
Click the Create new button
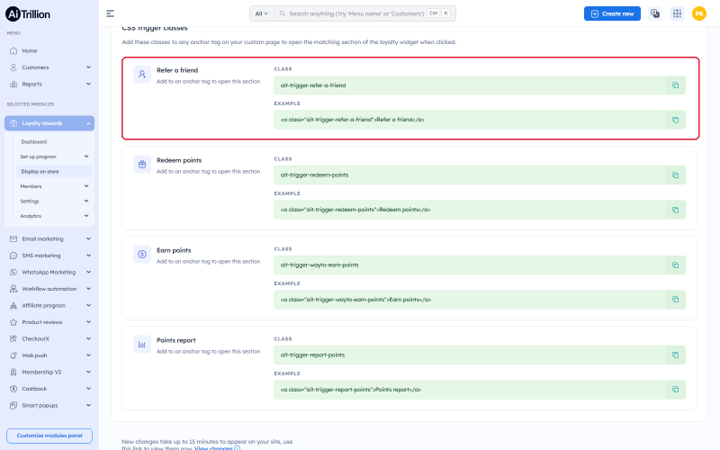click(x=612, y=14)
